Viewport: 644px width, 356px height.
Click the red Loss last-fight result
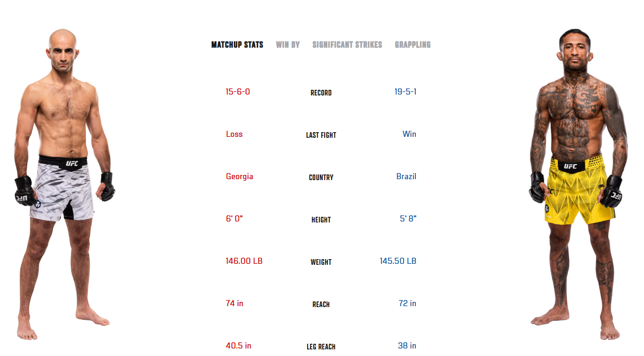point(234,134)
